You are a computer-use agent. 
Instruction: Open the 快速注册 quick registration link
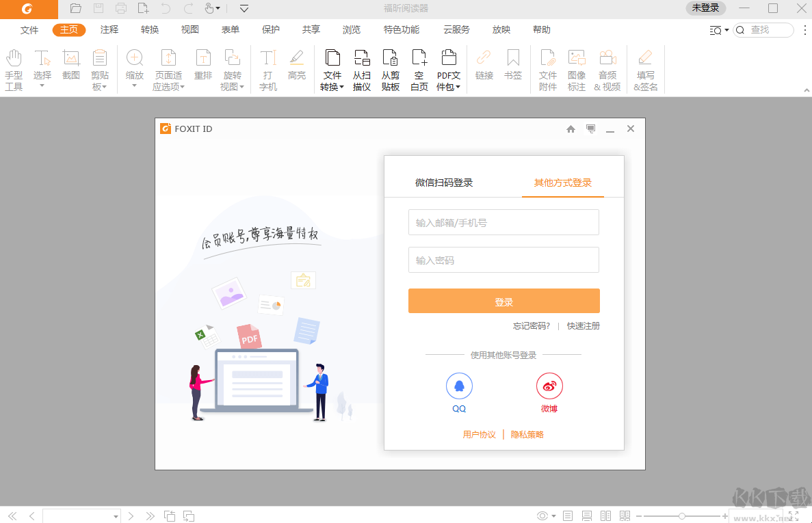[x=584, y=326]
